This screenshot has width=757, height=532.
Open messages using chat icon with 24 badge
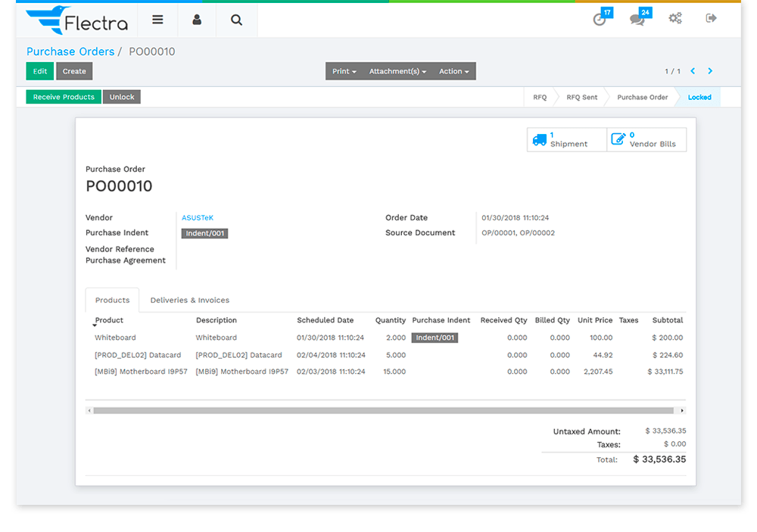tap(637, 19)
